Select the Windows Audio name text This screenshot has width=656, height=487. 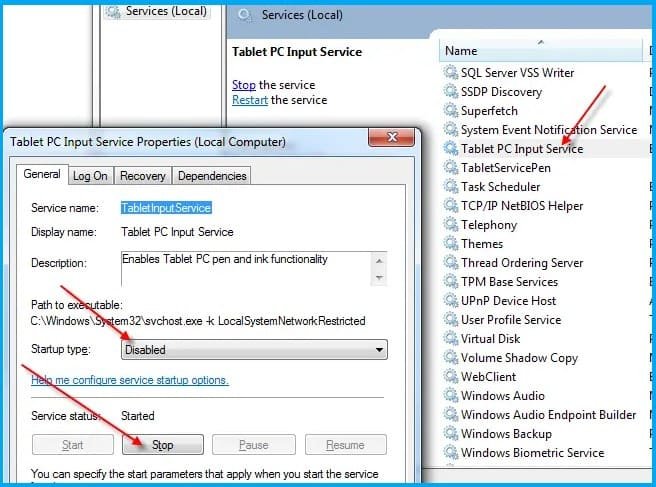point(503,395)
